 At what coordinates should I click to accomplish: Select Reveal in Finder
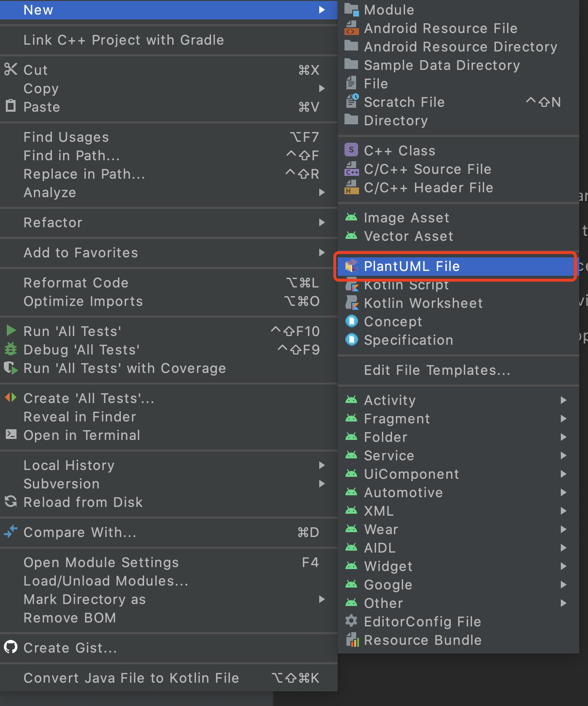80,417
